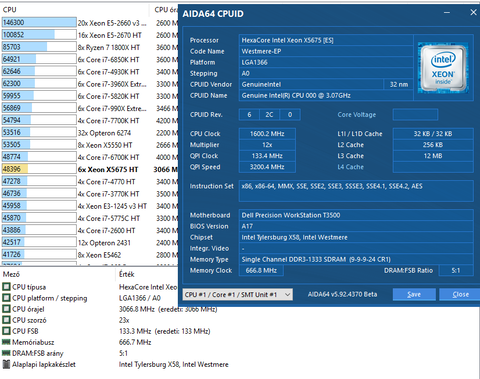Select the 16x Xeon E5-2670 HT row
The width and height of the screenshot is (480, 379).
click(x=90, y=35)
